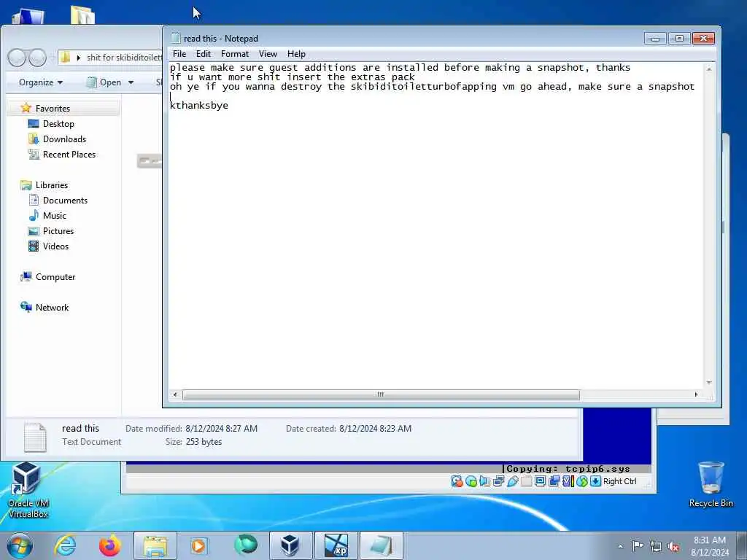
Task: Select the Recycle Bin desktop icon
Action: [x=711, y=485]
